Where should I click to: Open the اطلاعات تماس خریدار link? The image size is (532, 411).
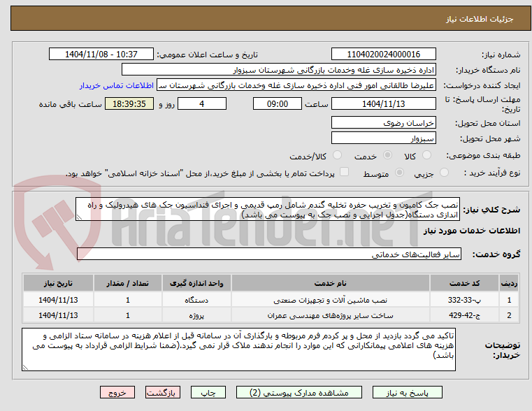tap(117, 85)
